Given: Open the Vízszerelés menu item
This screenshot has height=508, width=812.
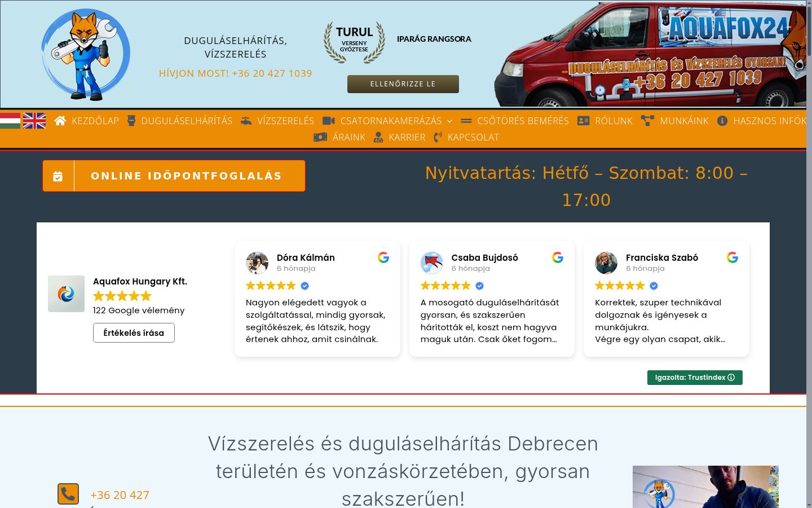Looking at the screenshot, I should (x=286, y=121).
